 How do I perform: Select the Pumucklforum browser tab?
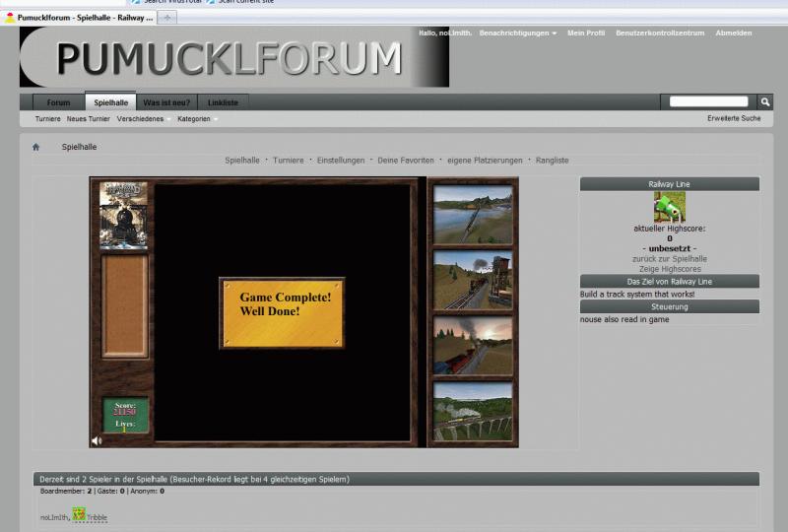80,18
